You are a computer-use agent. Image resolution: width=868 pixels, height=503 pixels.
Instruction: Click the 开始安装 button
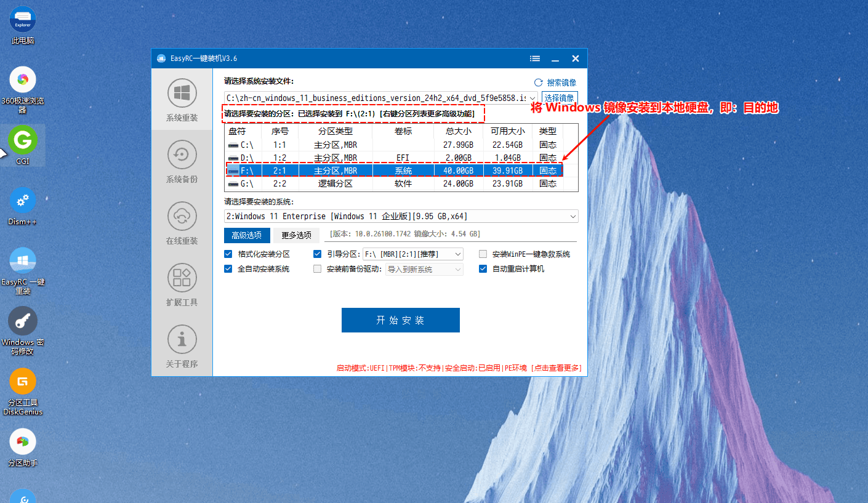tap(401, 320)
